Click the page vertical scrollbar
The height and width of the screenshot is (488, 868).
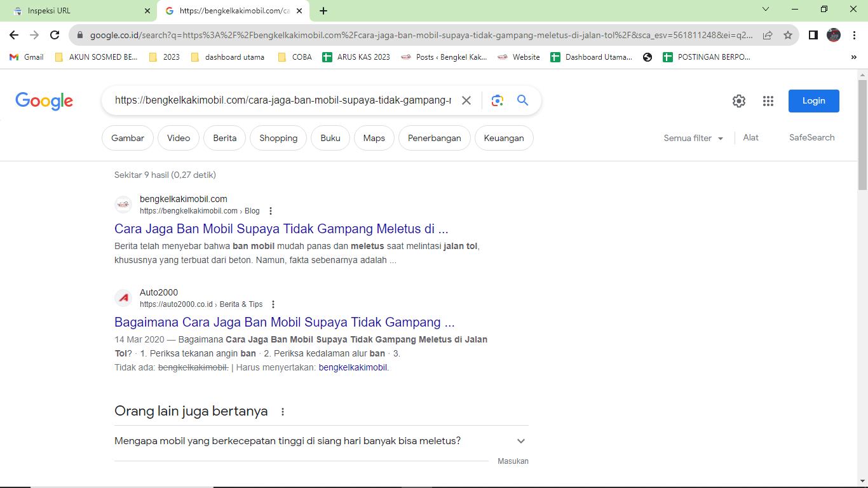tap(862, 135)
